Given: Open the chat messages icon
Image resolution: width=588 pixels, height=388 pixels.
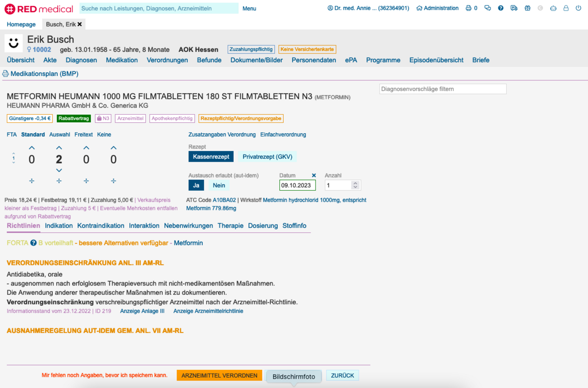Looking at the screenshot, I should 488,8.
